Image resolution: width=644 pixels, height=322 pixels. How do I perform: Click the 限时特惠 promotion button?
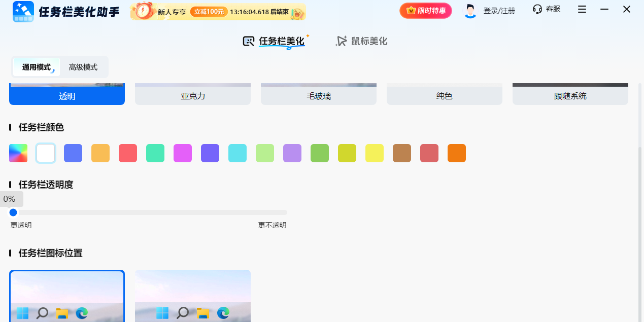click(x=425, y=10)
